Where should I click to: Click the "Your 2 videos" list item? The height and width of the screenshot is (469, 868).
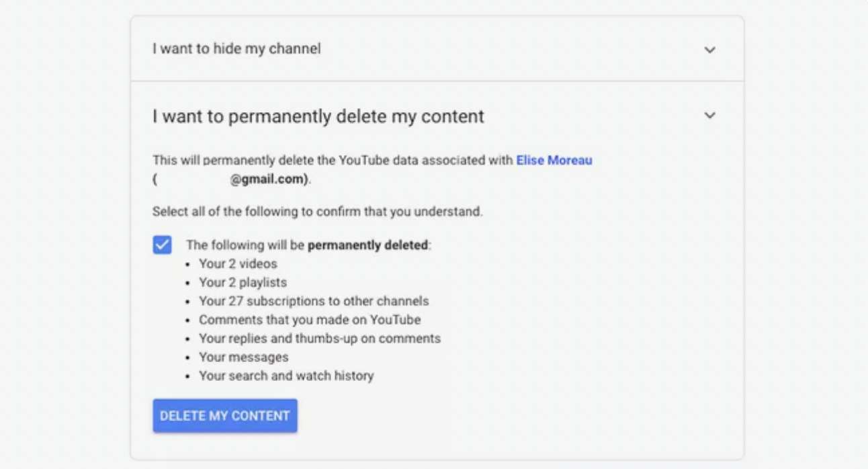click(238, 264)
